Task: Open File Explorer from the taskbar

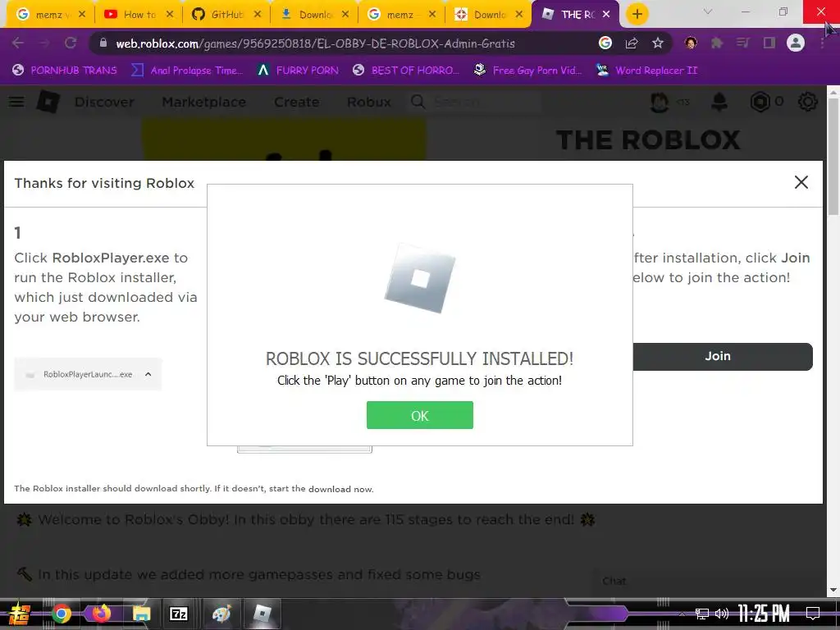Action: [x=141, y=614]
